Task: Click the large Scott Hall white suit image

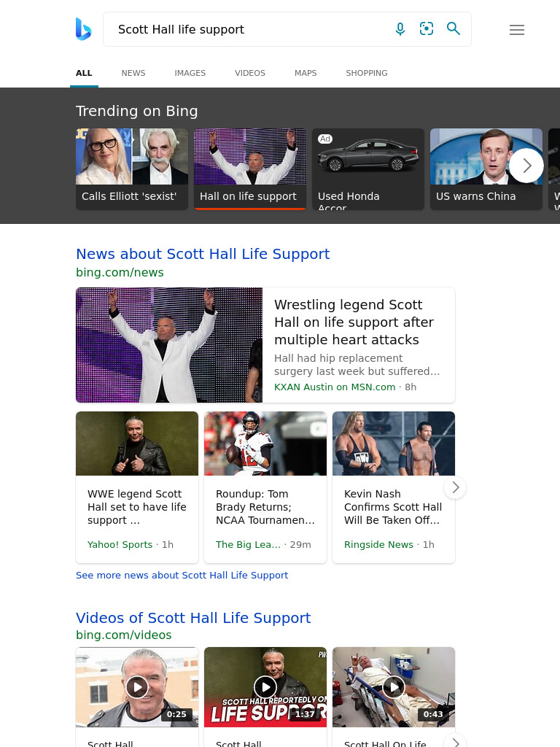Action: 169,345
